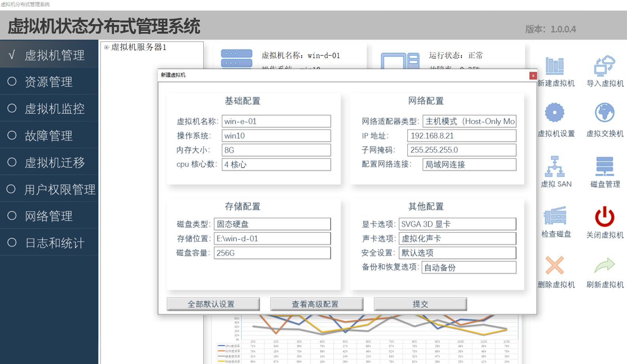The height and width of the screenshot is (364, 627).
Task: Open 磁盘管理 server icon
Action: 605,166
